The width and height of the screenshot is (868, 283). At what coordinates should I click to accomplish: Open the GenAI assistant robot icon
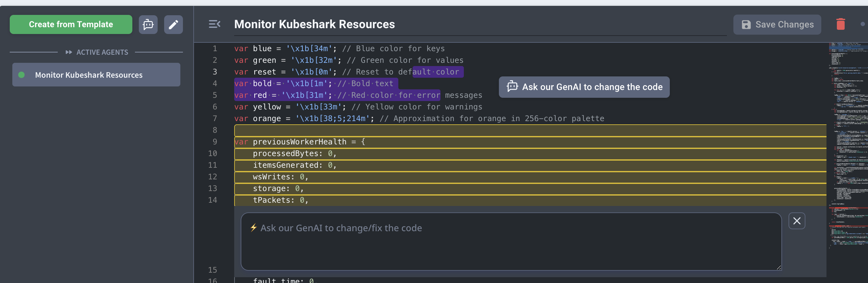pyautogui.click(x=148, y=24)
